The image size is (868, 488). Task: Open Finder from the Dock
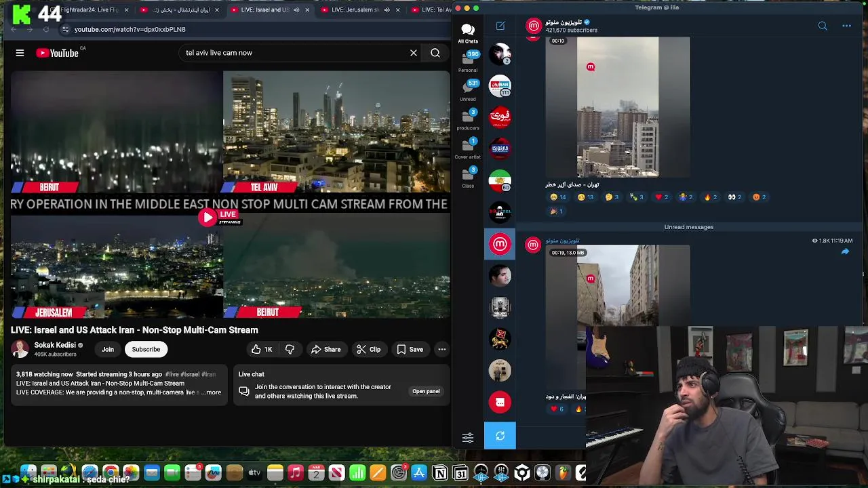[x=28, y=472]
